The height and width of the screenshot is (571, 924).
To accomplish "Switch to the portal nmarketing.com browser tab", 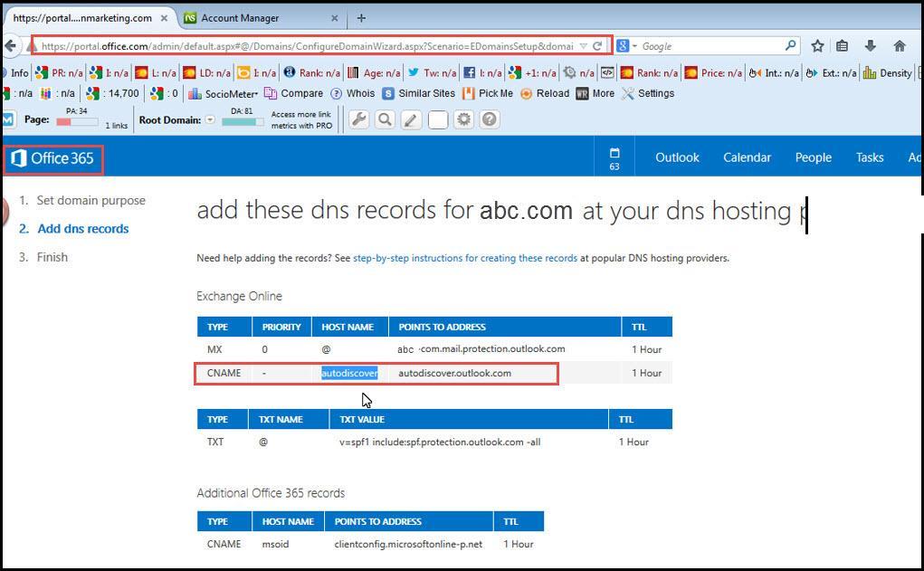I will click(82, 18).
